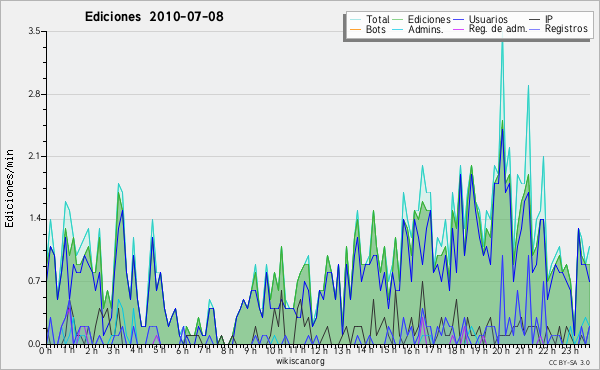Click the 2.8 y-axis value
600x370 pixels.
pyautogui.click(x=34, y=94)
